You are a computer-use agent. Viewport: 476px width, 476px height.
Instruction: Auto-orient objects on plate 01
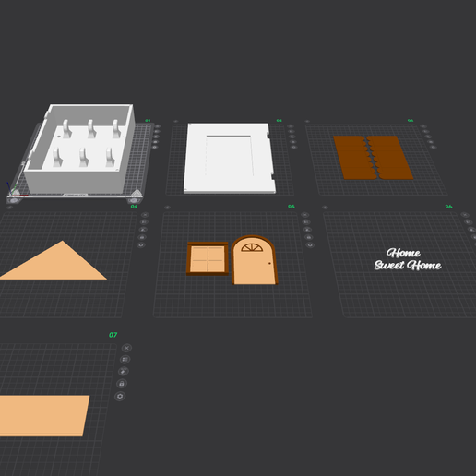157,137
